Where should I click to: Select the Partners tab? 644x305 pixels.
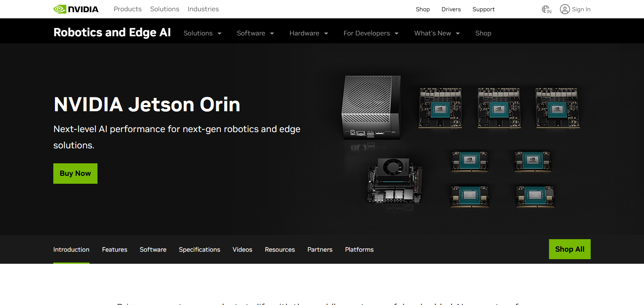[x=320, y=250]
